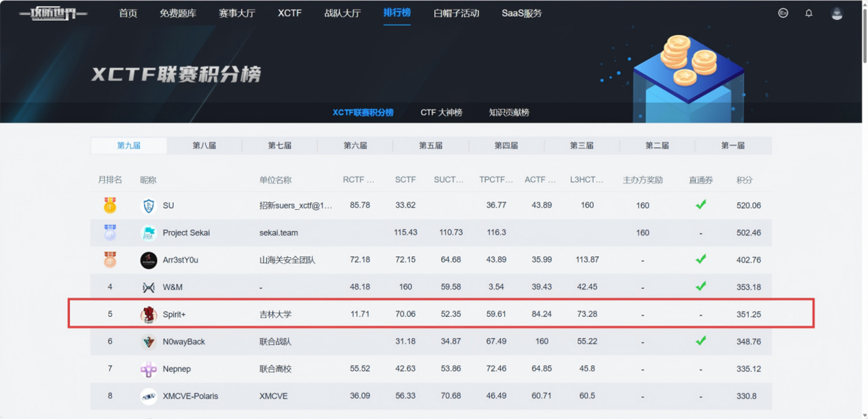Select 排行榜 in the navigation bar

click(x=397, y=13)
